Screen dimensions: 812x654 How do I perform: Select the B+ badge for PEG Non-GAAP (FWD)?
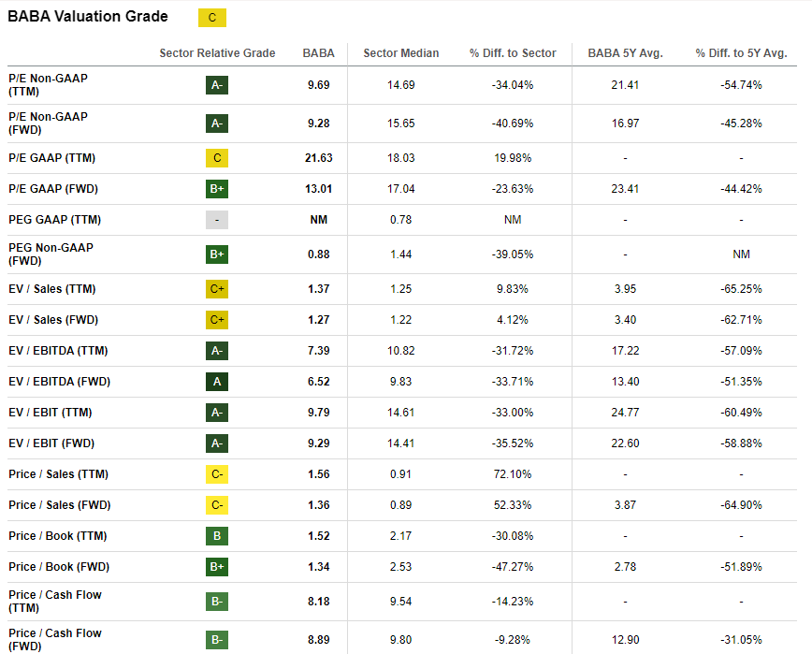217,254
